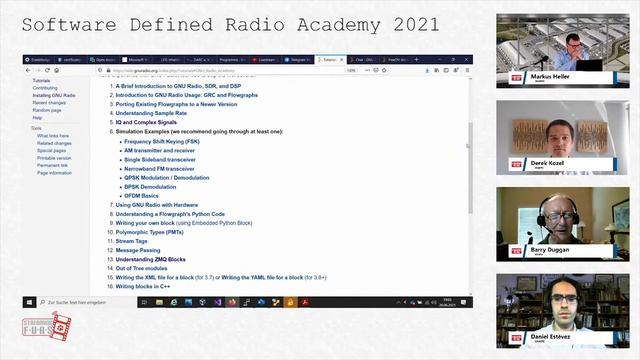Switch to the Programme tab
Screen dimensions: 640x360
click(x=232, y=60)
